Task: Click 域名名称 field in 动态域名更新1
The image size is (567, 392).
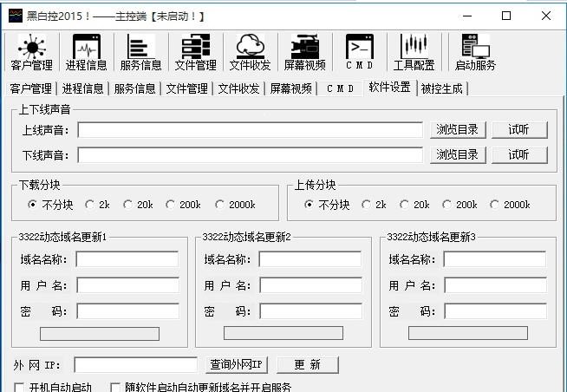Action: [127, 259]
